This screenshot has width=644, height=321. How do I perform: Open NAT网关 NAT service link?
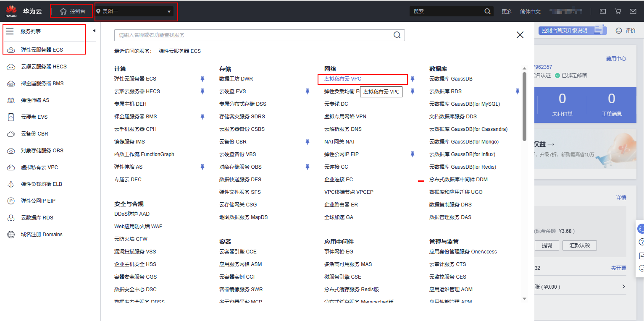[x=339, y=142]
